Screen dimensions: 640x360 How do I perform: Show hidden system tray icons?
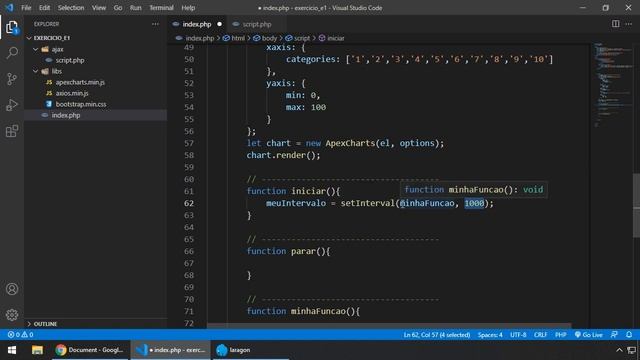click(619, 350)
